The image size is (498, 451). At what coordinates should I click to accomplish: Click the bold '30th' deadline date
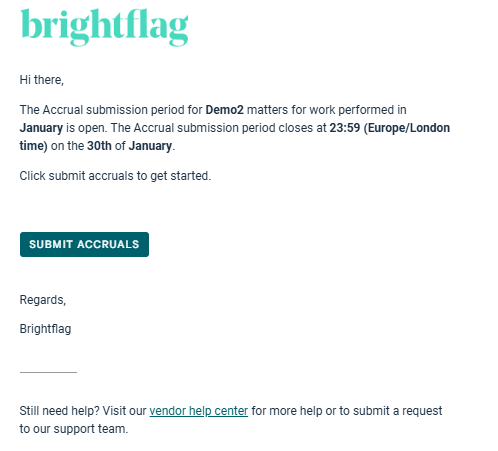pyautogui.click(x=99, y=146)
